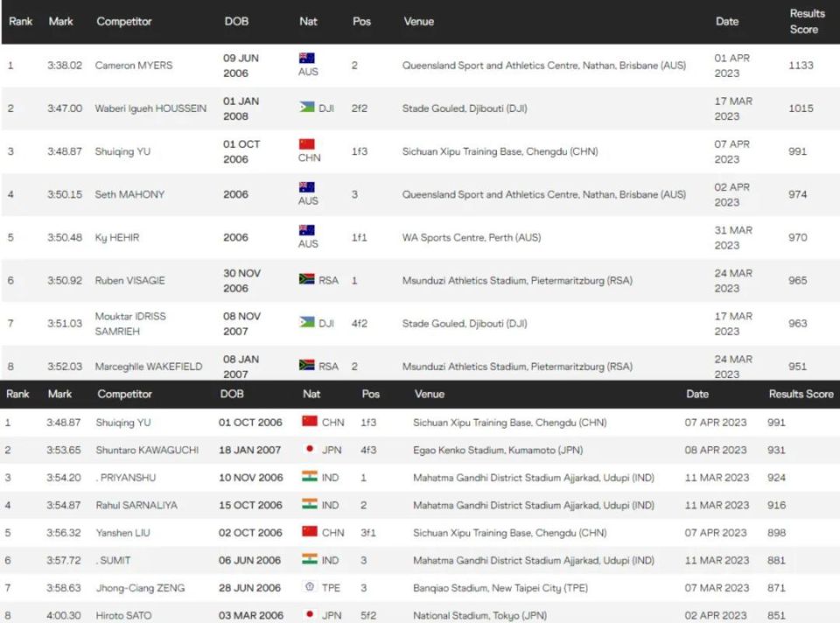Select the venue WA Sports Centre, Perth (AUS)
This screenshot has height=623, width=840.
coord(472,237)
